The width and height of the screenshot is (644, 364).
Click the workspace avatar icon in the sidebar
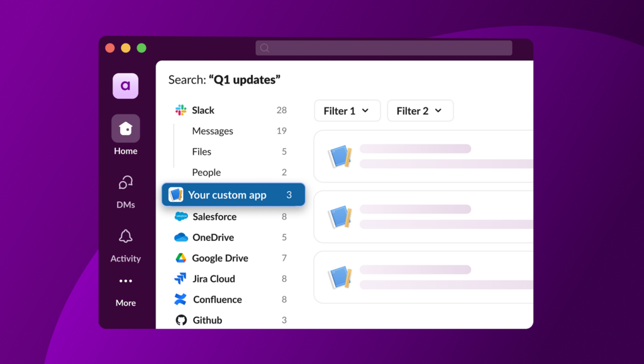click(125, 85)
